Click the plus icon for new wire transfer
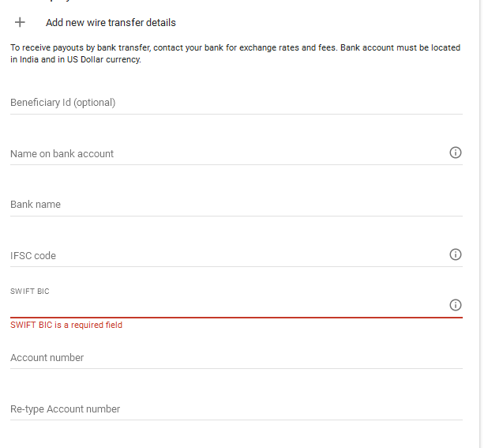503x448 pixels. [21, 22]
